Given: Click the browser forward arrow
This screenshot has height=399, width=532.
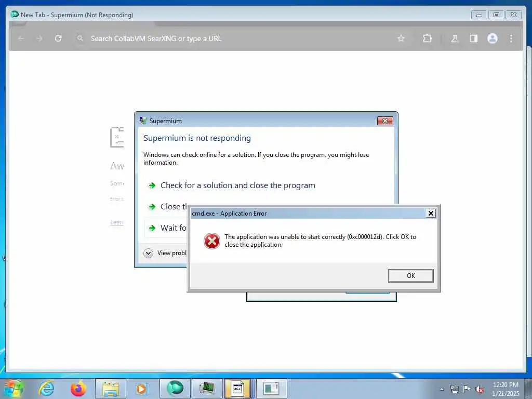Looking at the screenshot, I should (x=39, y=38).
